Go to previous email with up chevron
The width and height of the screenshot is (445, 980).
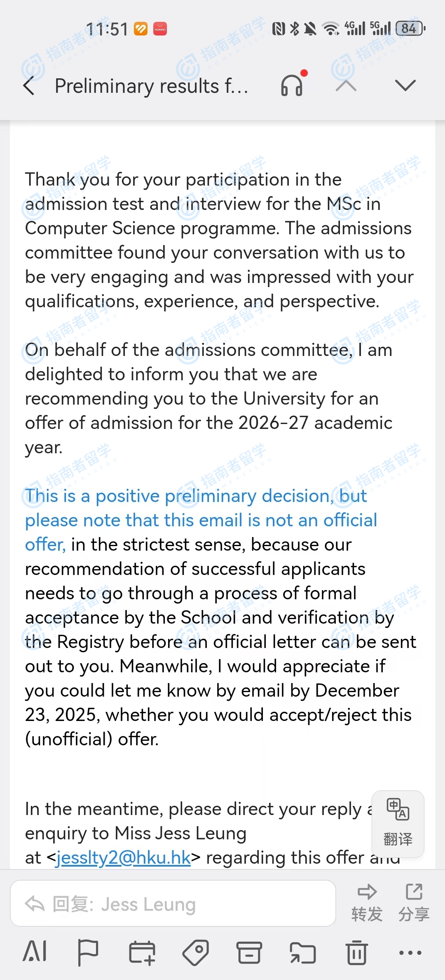346,85
